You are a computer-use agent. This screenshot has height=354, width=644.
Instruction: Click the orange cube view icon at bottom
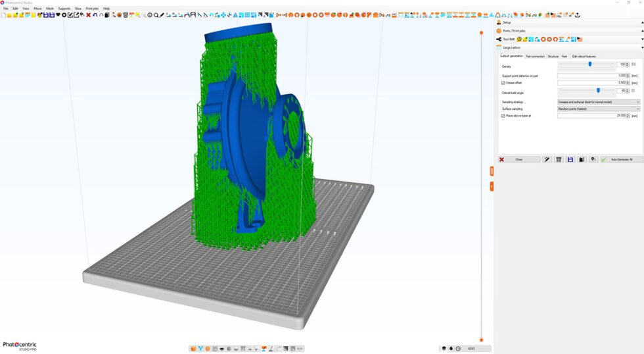[193, 349]
